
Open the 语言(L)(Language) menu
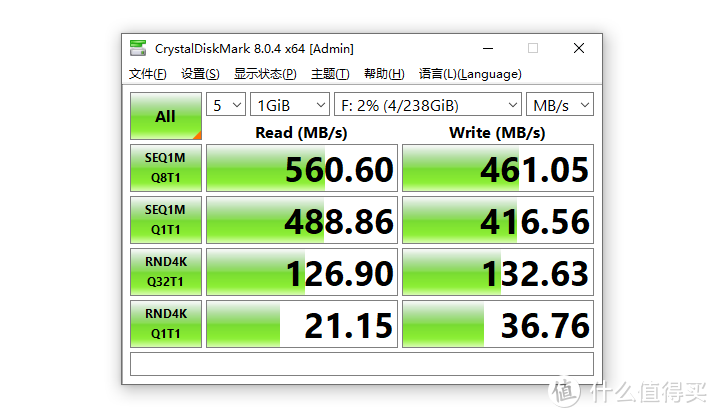470,74
